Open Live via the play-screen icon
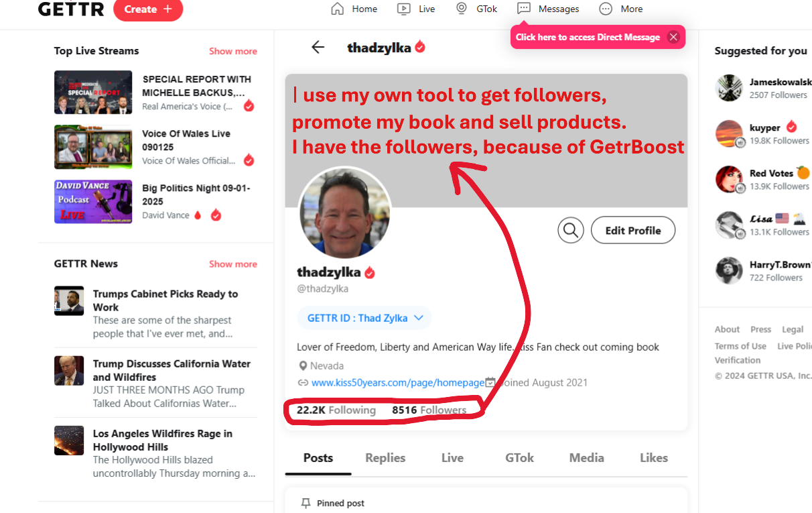Image resolution: width=812 pixels, height=513 pixels. [403, 9]
